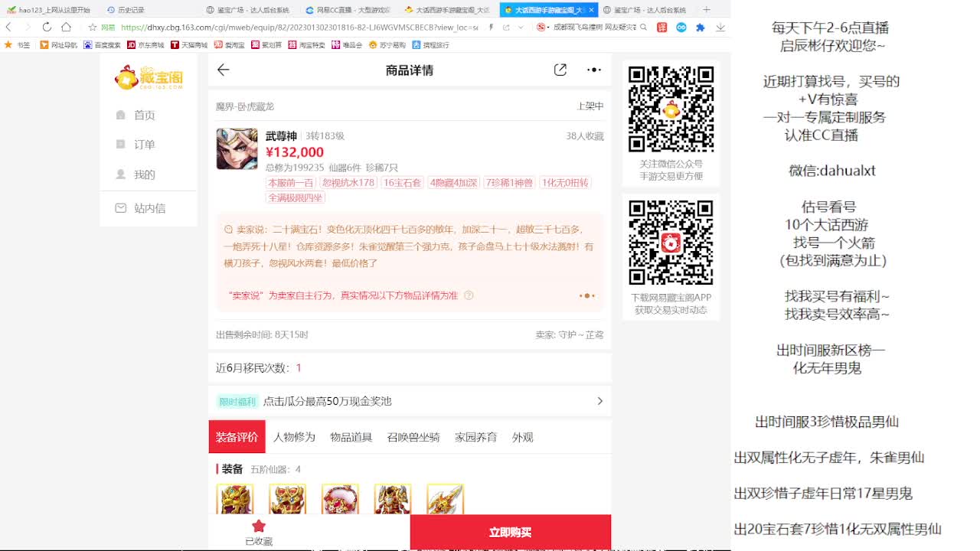The image size is (980, 551).
Task: Open the 百度搜索 bookmark
Action: (x=102, y=45)
